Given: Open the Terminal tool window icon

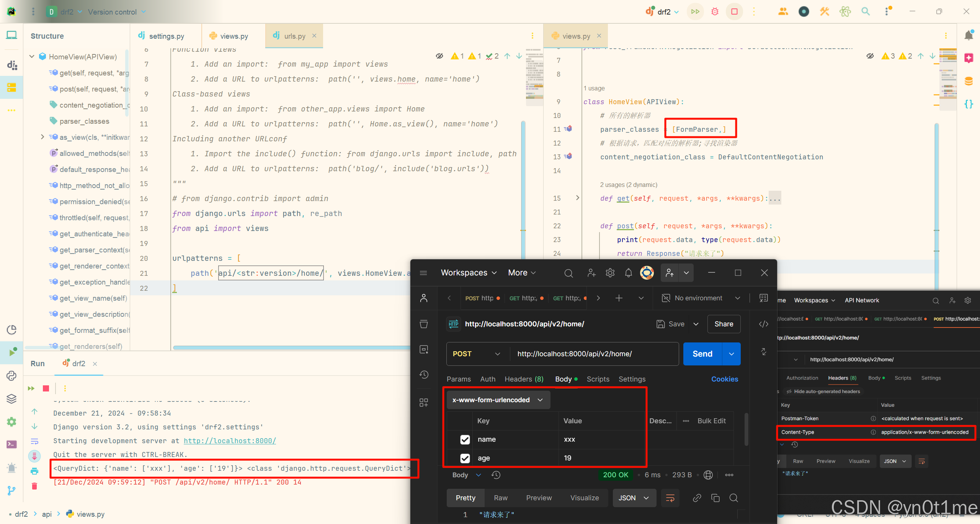Looking at the screenshot, I should [x=11, y=444].
